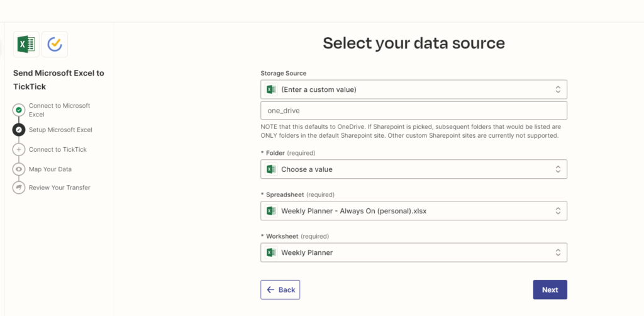Open the Folder 'Choose a value' dropdown
Screen dimensions: 644x316
click(414, 169)
